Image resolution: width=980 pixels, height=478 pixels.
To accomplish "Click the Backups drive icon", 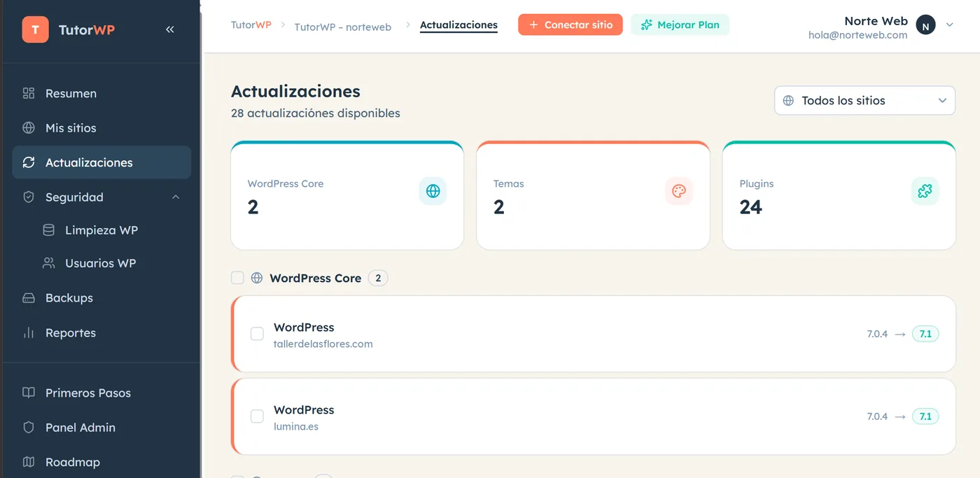I will pos(29,298).
